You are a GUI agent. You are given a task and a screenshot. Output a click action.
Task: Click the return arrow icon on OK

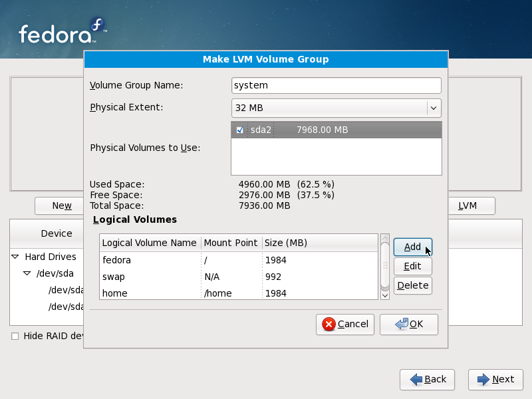pos(402,324)
